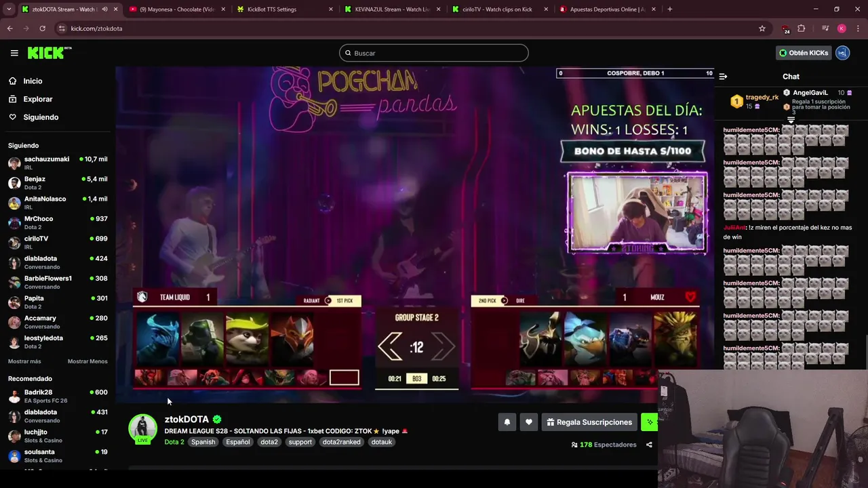
Task: Expand the gift leaderboard chevron
Action: tap(791, 119)
